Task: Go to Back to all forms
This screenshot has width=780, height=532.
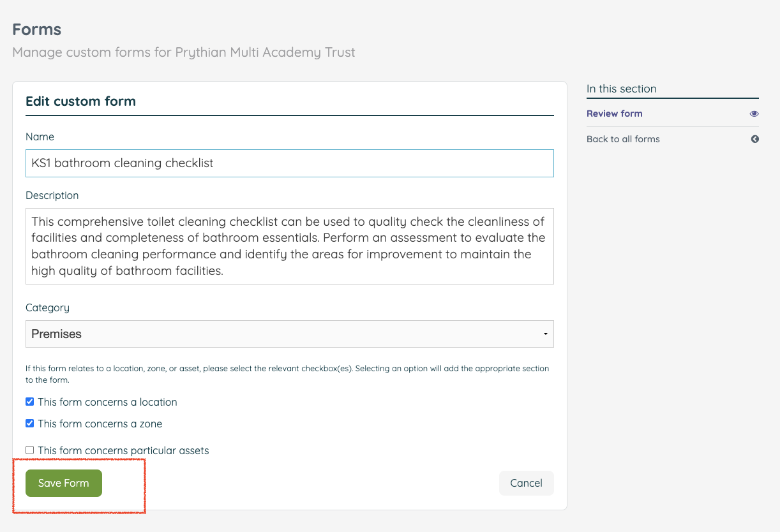Action: 623,139
